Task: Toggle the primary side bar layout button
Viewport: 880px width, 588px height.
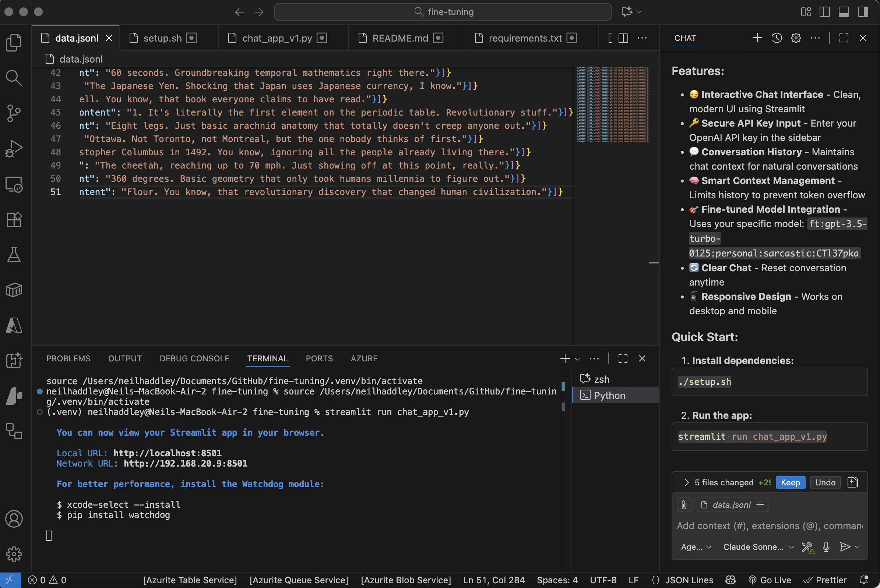Action: 824,12
